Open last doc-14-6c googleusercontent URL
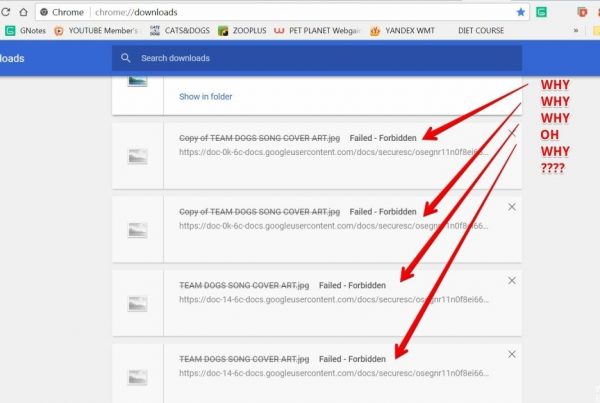 coord(334,373)
